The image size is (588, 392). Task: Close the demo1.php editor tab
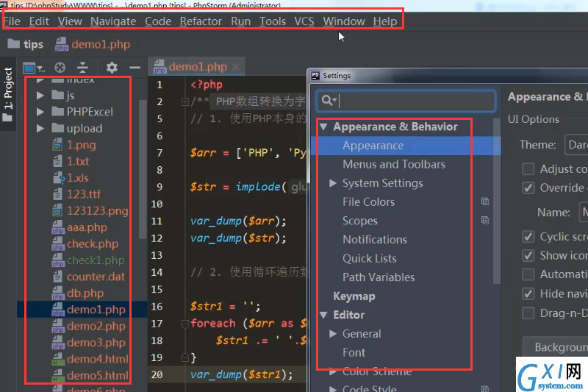[235, 67]
